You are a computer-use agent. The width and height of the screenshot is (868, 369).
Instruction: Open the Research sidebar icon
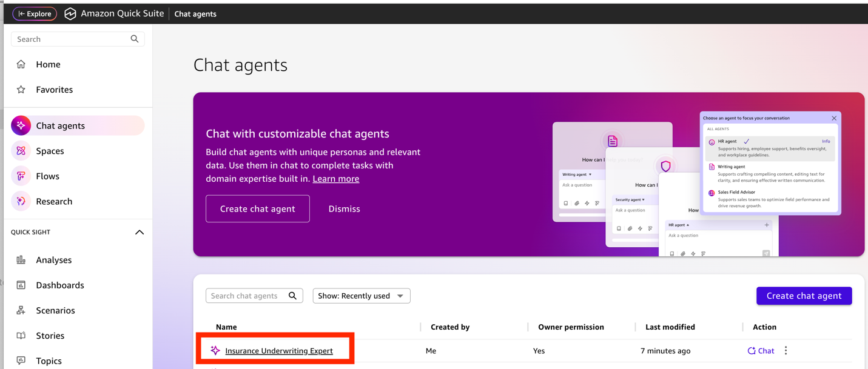coord(21,201)
